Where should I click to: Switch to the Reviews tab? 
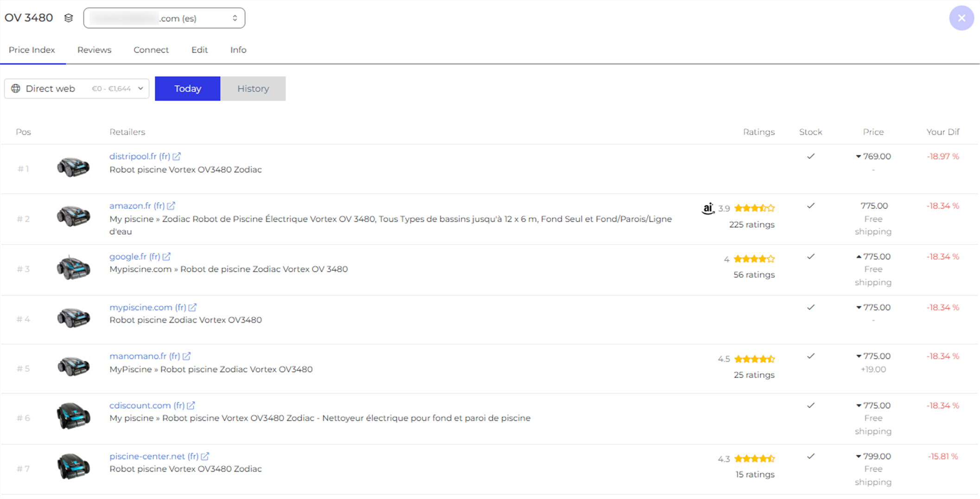[x=94, y=50]
